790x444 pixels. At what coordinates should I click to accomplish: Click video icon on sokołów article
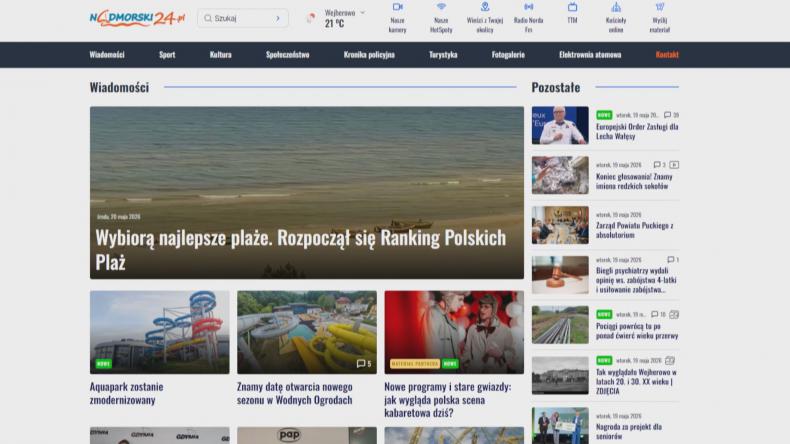pos(674,165)
